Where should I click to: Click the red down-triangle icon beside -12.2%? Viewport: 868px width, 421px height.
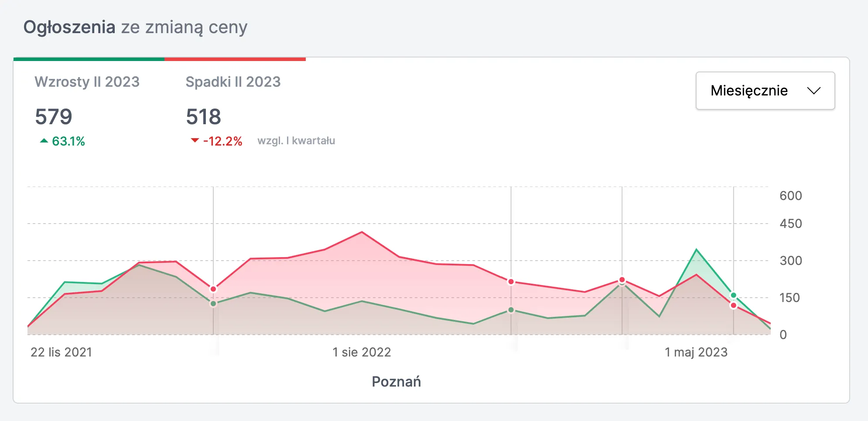point(195,140)
